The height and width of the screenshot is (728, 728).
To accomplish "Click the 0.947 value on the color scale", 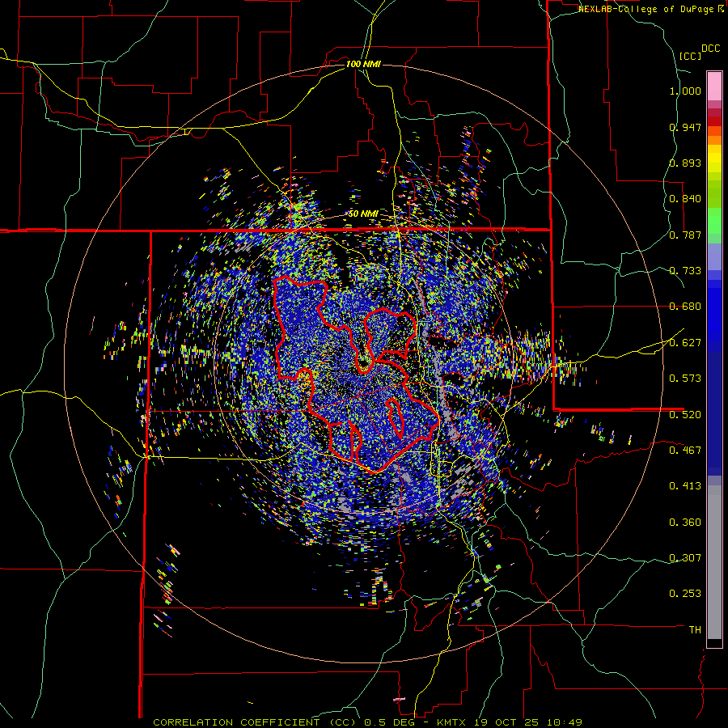I will pyautogui.click(x=685, y=127).
